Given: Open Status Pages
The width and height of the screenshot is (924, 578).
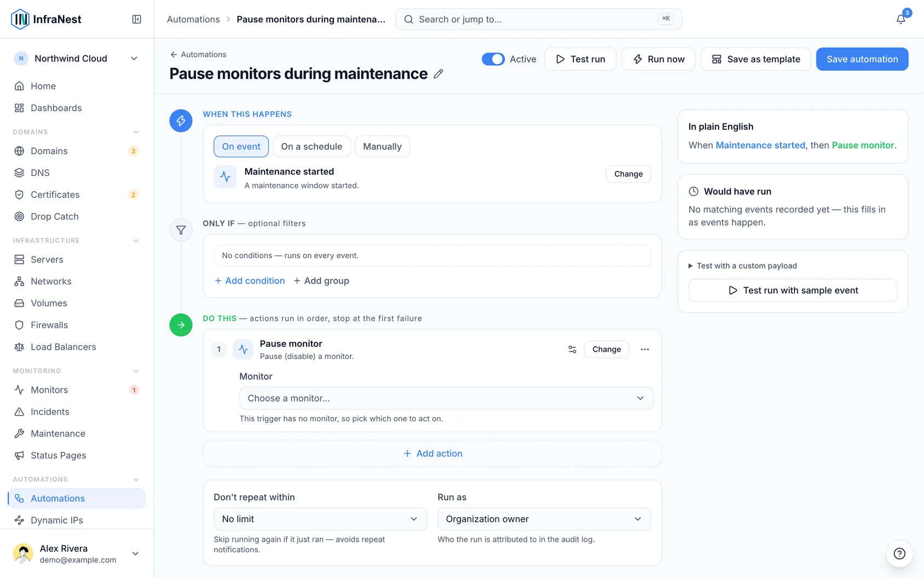Looking at the screenshot, I should (77, 455).
